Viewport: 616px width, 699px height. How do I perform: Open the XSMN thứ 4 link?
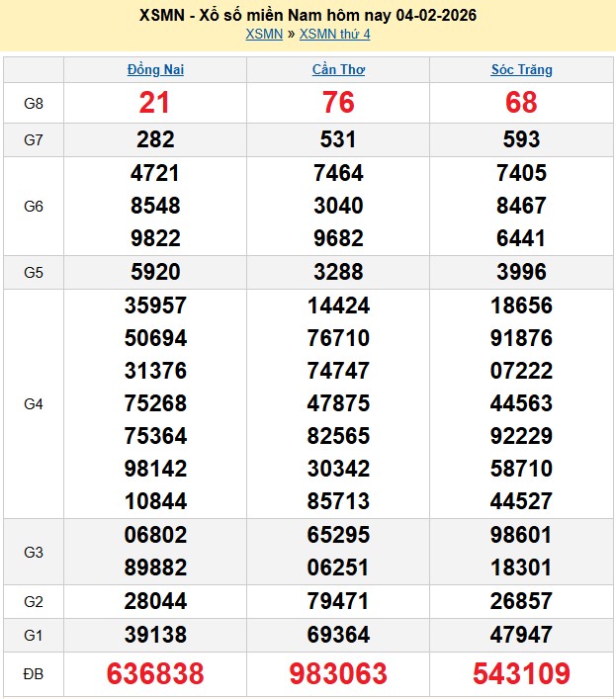[334, 35]
